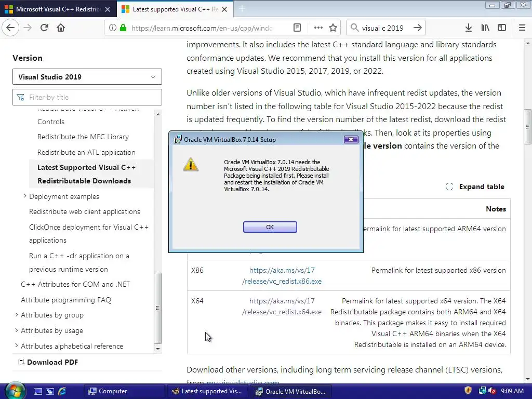The height and width of the screenshot is (399, 532).
Task: Switch to Latest supported Vis... taskbar button
Action: click(x=208, y=391)
